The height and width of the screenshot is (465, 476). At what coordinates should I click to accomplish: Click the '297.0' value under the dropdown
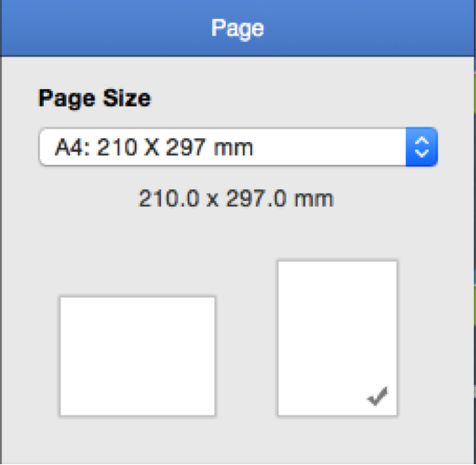256,198
